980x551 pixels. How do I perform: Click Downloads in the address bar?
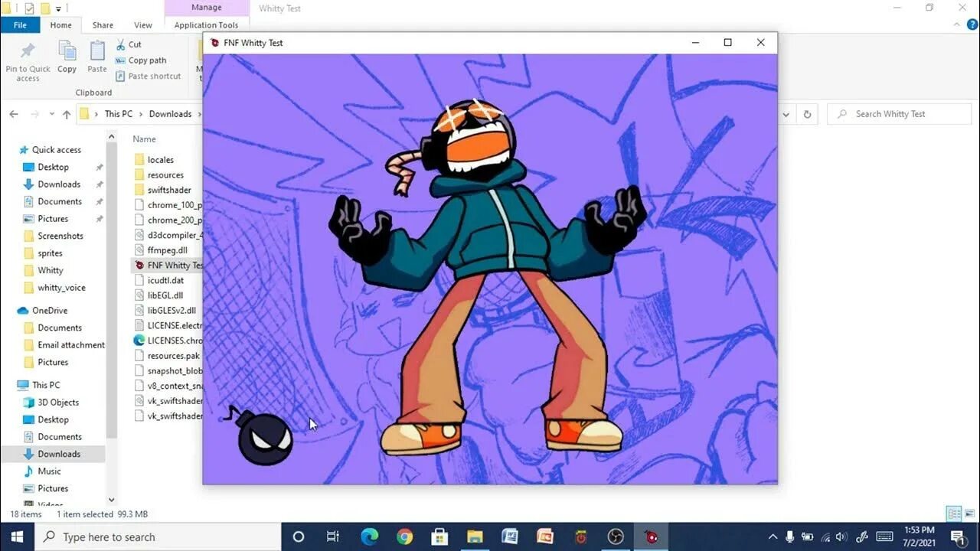tap(170, 114)
